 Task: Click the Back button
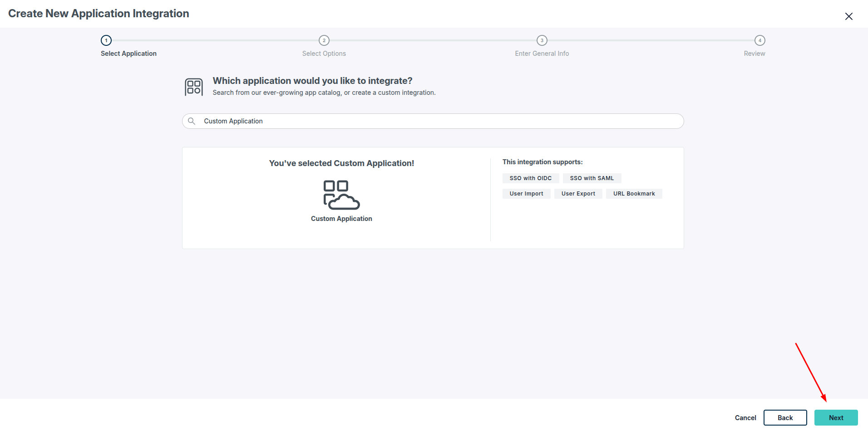coord(785,418)
